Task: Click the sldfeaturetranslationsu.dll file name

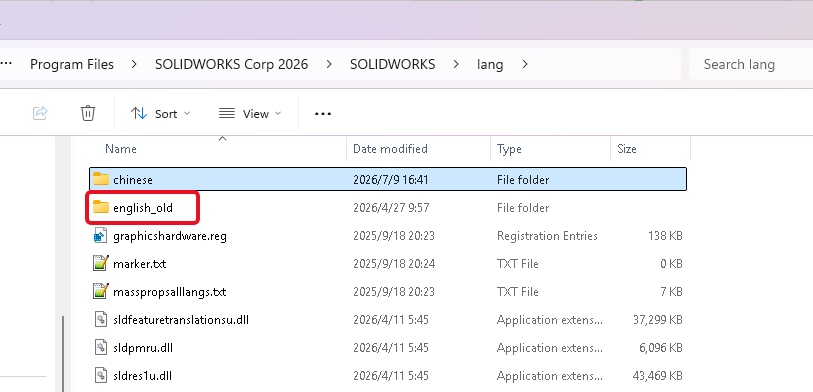Action: 181,320
